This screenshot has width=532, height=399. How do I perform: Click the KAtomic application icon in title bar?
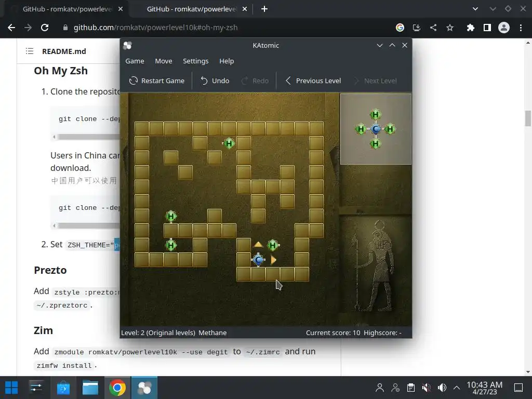[128, 46]
